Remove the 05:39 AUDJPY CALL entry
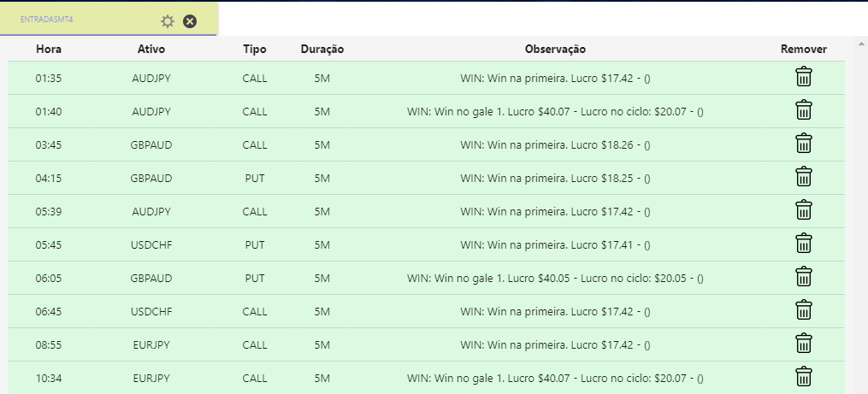 (x=804, y=210)
